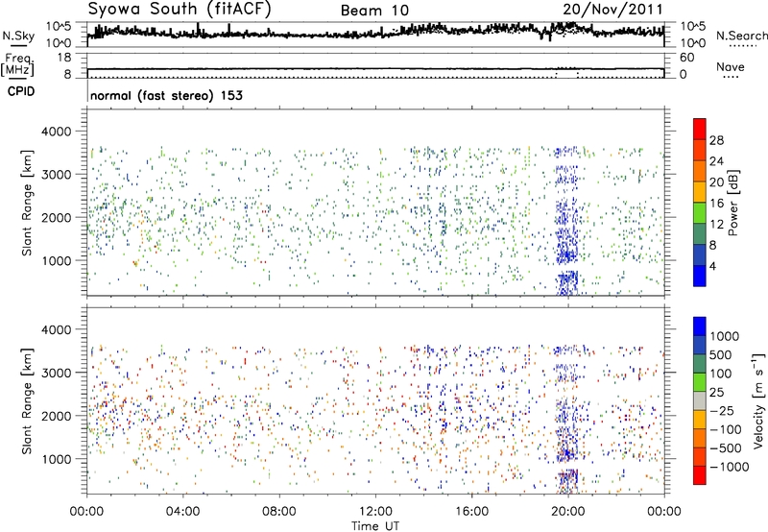Click the date '20/Nov/2011'
The image size is (768, 532).
[612, 10]
